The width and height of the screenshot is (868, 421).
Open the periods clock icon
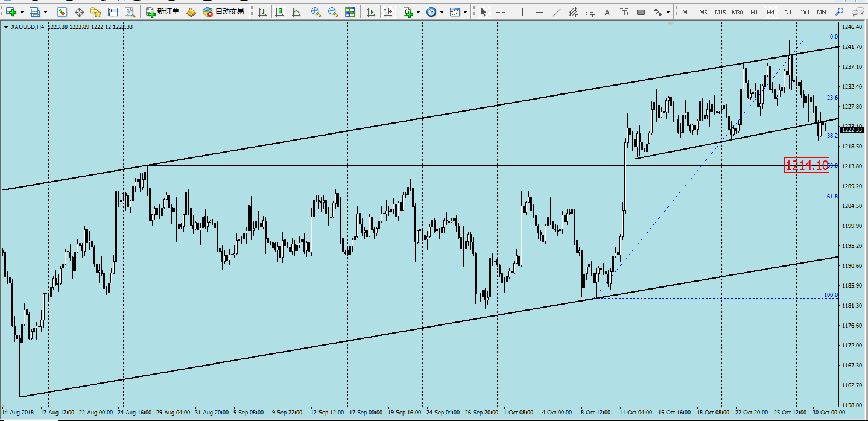pyautogui.click(x=431, y=11)
